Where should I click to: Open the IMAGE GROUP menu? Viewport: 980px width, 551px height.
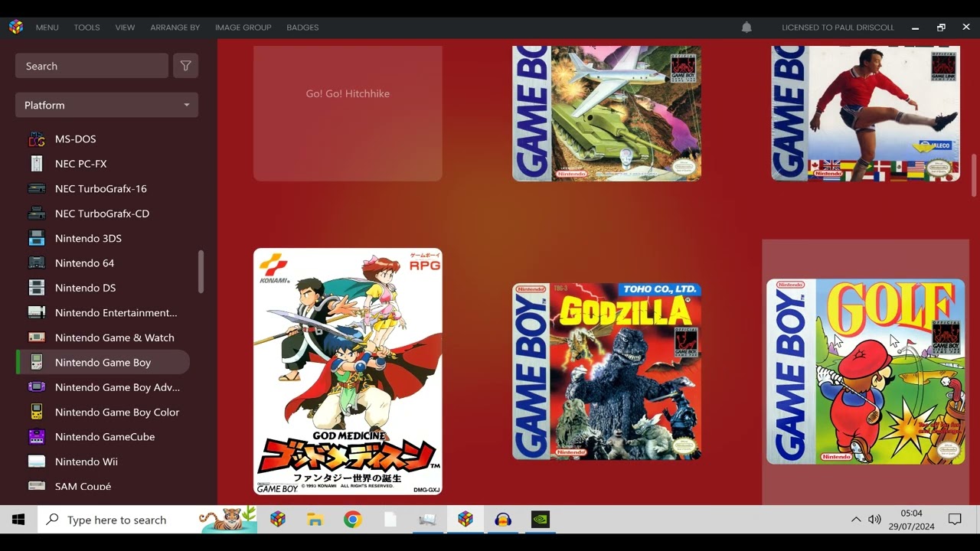[x=243, y=28]
